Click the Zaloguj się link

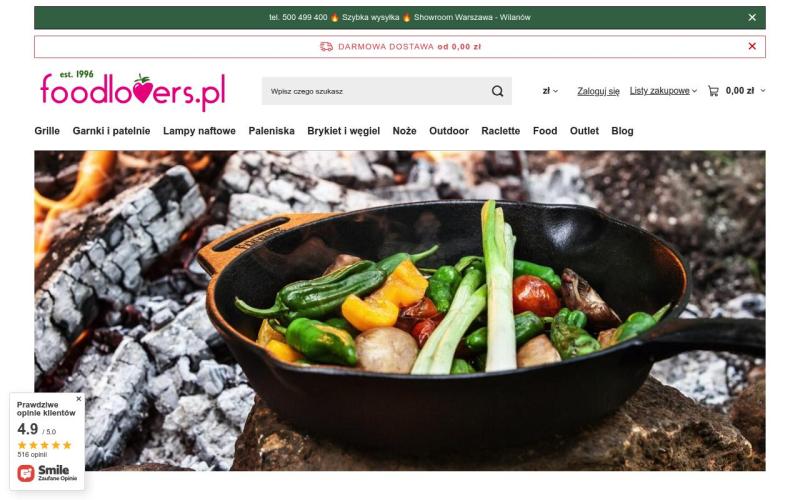[x=598, y=91]
